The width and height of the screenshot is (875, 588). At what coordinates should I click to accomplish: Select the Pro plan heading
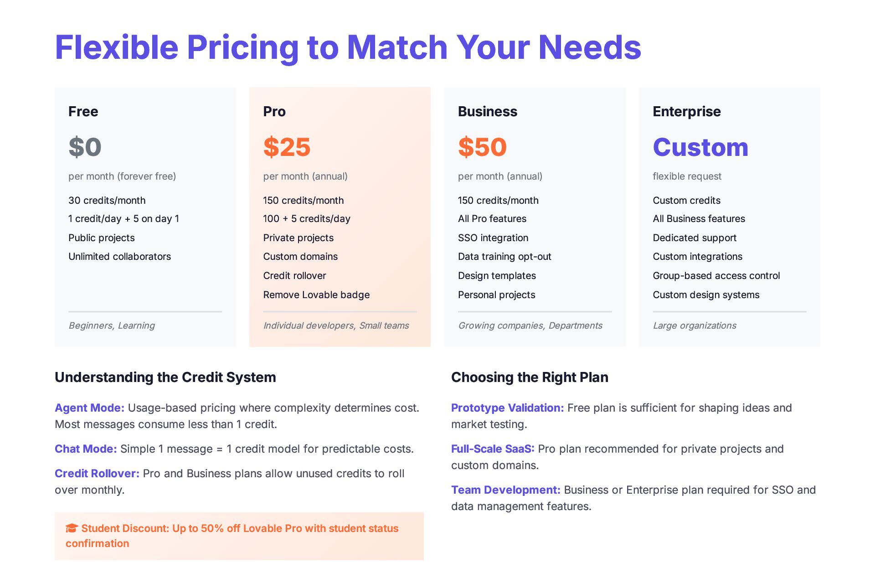click(274, 112)
